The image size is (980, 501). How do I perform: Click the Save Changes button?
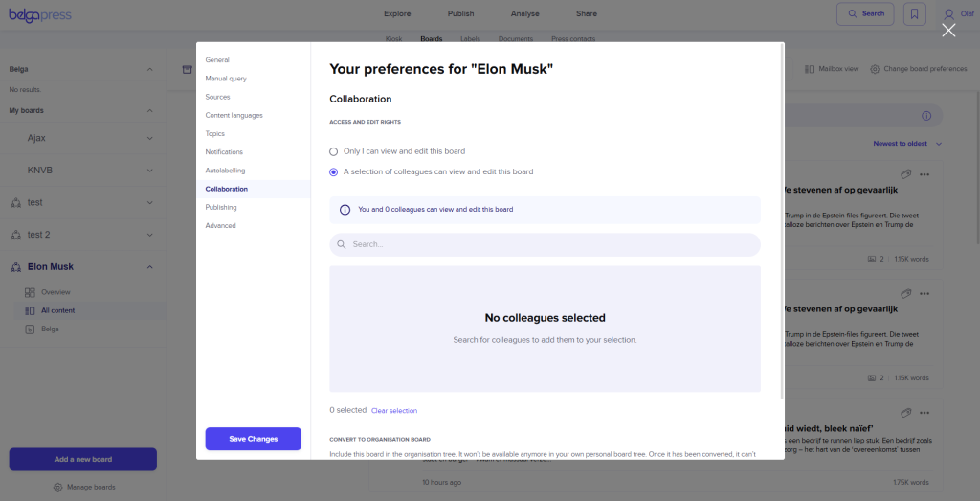tap(253, 439)
